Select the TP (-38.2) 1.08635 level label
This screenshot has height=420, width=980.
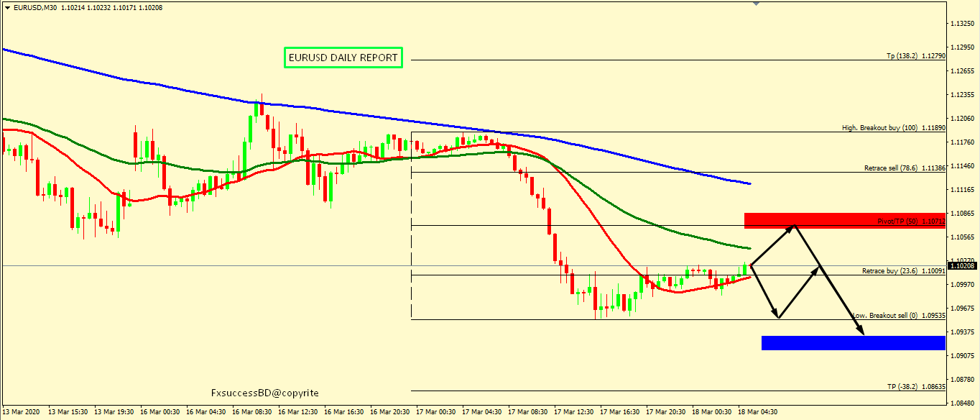pyautogui.click(x=915, y=386)
